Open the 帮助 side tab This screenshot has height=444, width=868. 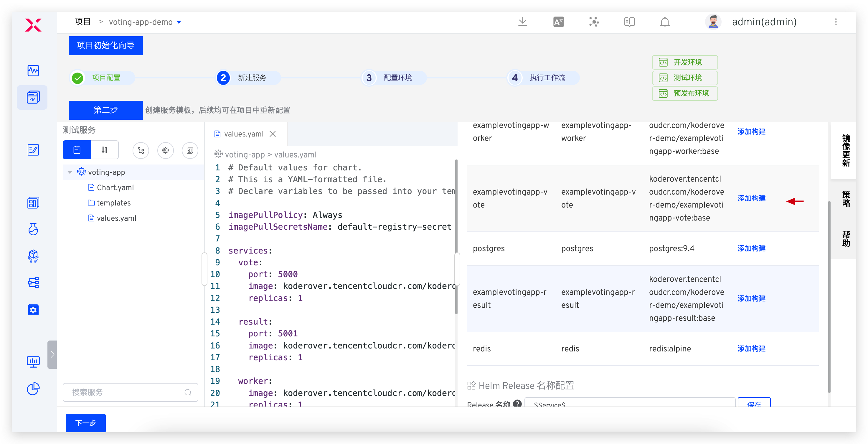coord(846,239)
